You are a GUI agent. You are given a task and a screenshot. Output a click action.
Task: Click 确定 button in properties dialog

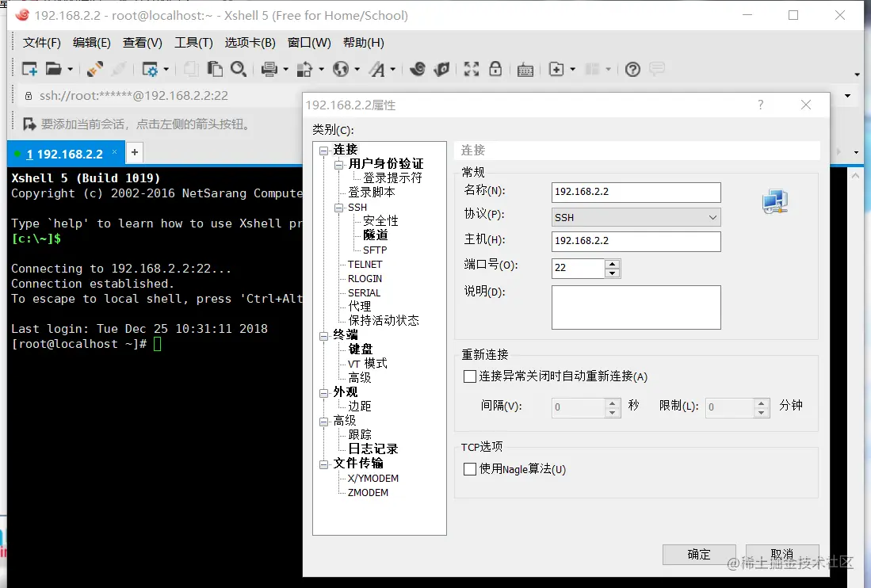coord(699,554)
